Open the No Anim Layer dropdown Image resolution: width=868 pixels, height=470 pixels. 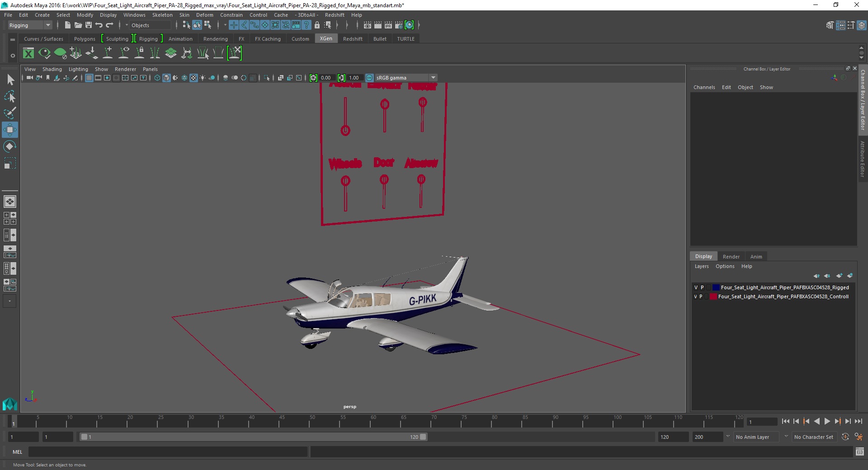756,437
